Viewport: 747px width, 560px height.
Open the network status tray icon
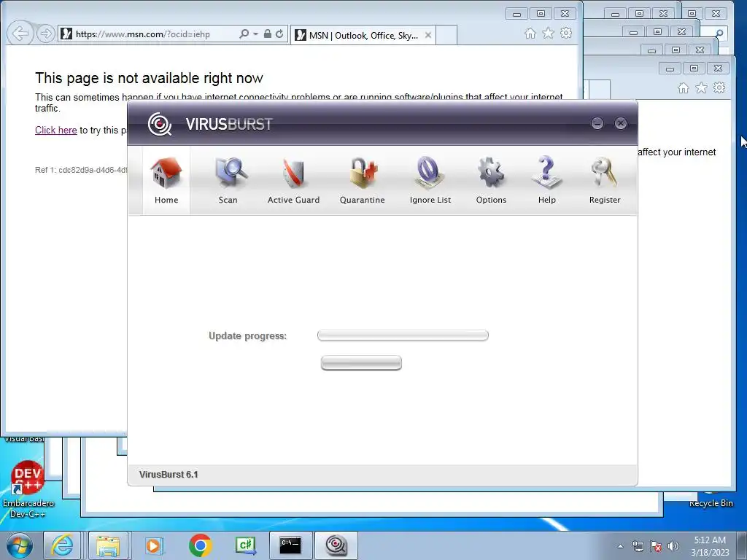(638, 546)
